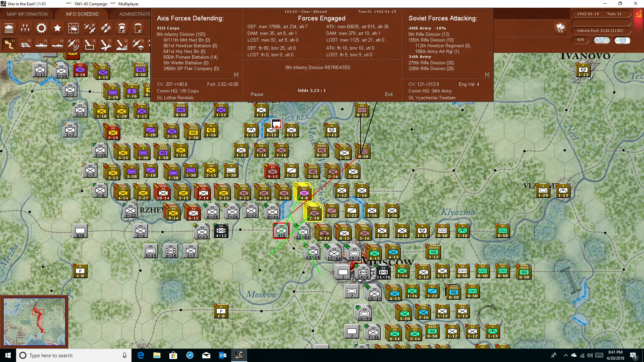The width and height of the screenshot is (644, 362).
Task: Select F4 amphibious transport icon
Action: 57,44
